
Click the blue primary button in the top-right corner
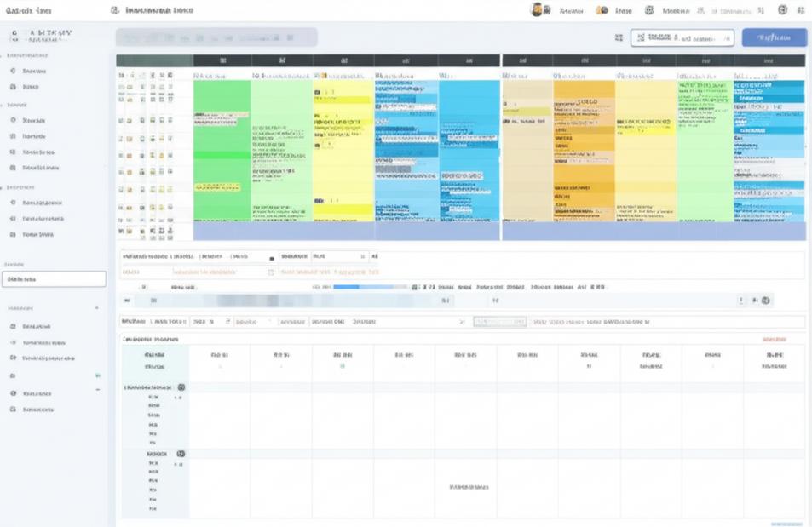pos(774,37)
